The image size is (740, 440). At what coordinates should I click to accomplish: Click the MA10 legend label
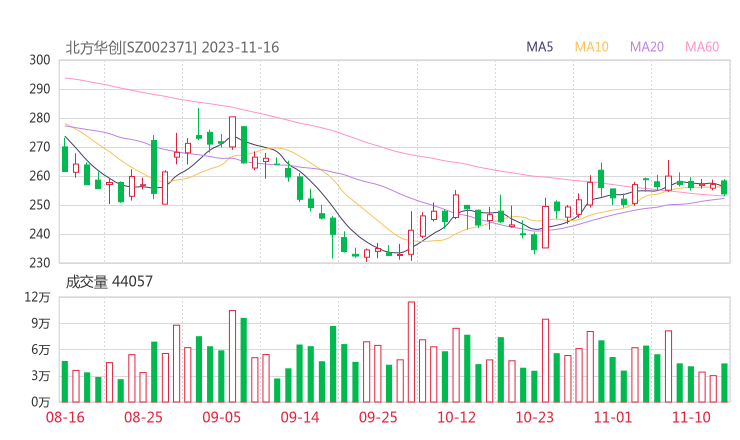[591, 47]
